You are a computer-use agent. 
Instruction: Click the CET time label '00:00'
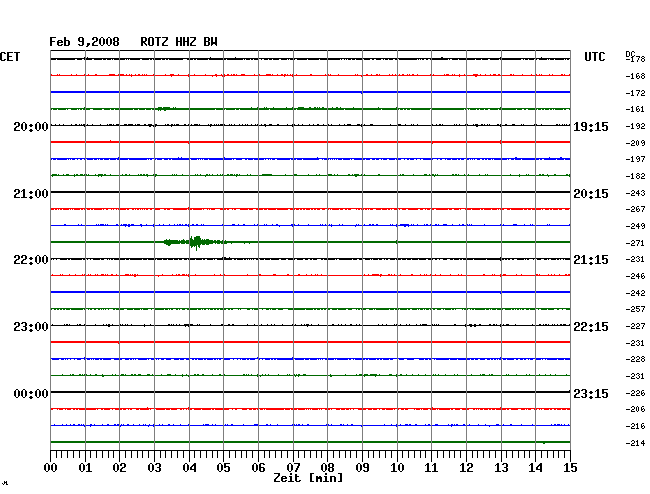pos(31,393)
